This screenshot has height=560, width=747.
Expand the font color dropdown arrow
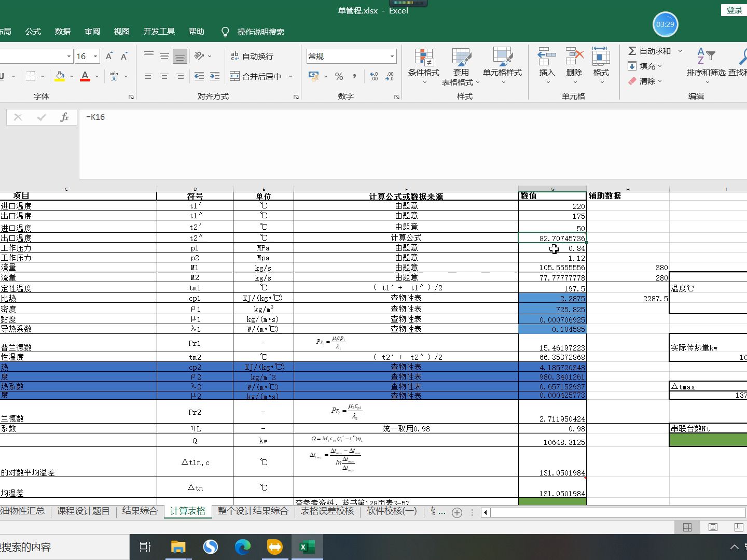coord(96,76)
